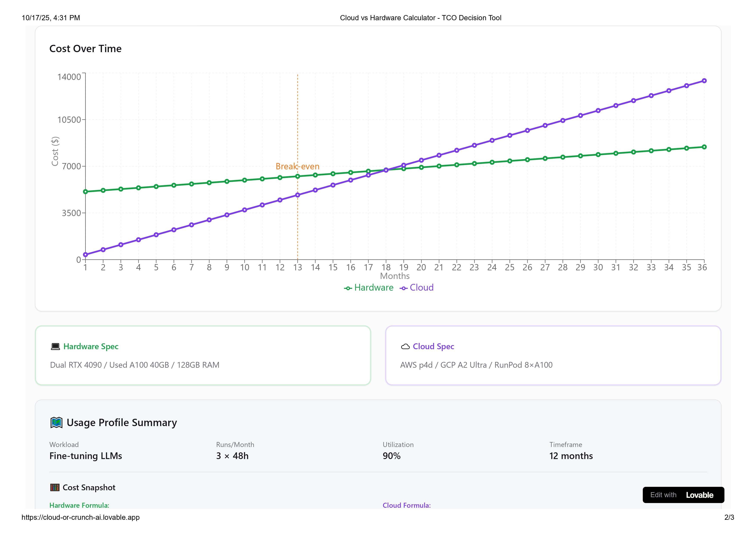Click the Hardware data point at month 36
Screen dimensions: 756x534
pos(704,147)
